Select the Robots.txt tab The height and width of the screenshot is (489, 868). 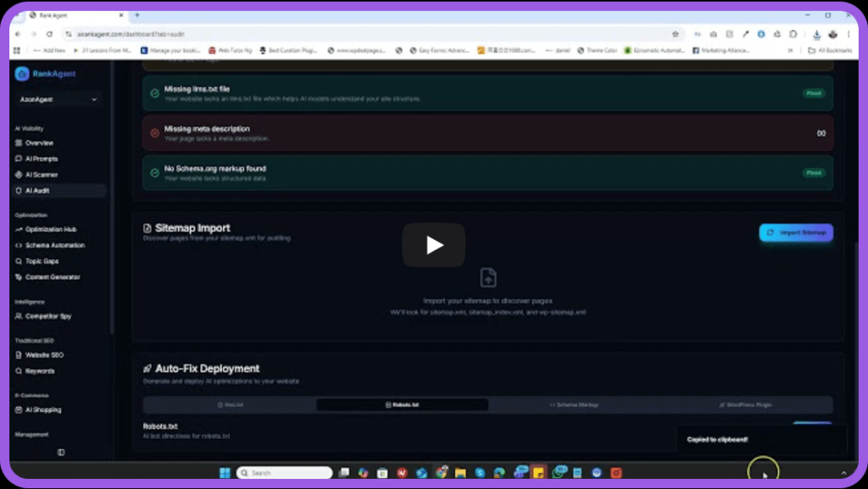click(402, 405)
